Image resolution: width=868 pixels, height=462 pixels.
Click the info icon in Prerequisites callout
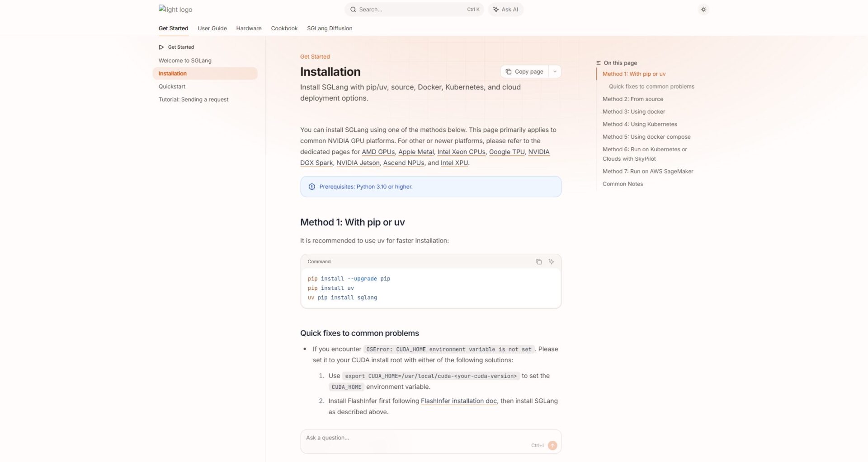[311, 187]
